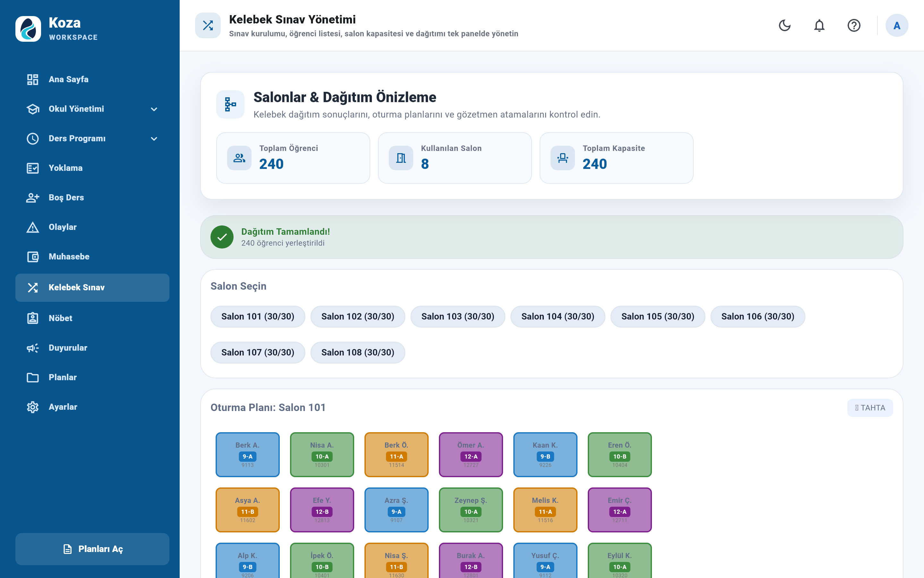Viewport: 924px width, 578px height.
Task: Select Salon 107 (30/30) chip
Action: point(258,353)
